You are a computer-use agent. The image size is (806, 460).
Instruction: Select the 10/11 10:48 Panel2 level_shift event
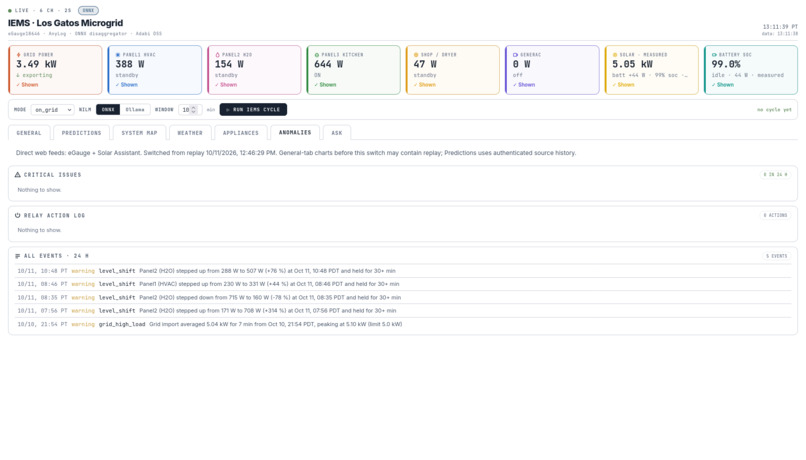403,271
